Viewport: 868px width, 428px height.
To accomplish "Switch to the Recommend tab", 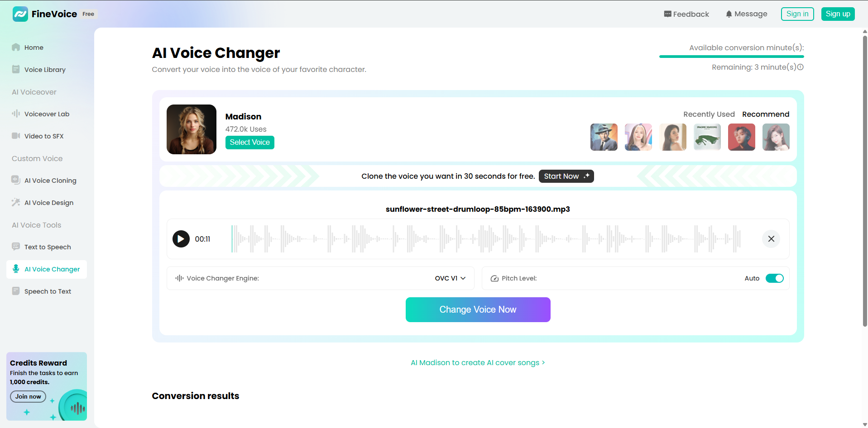I will tap(766, 114).
